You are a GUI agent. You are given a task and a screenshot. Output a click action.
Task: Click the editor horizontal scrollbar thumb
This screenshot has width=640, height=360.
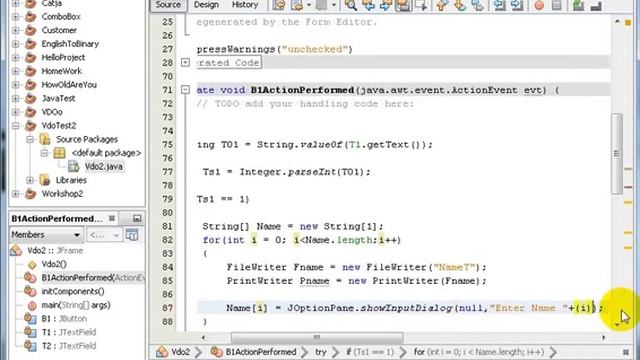[317, 338]
